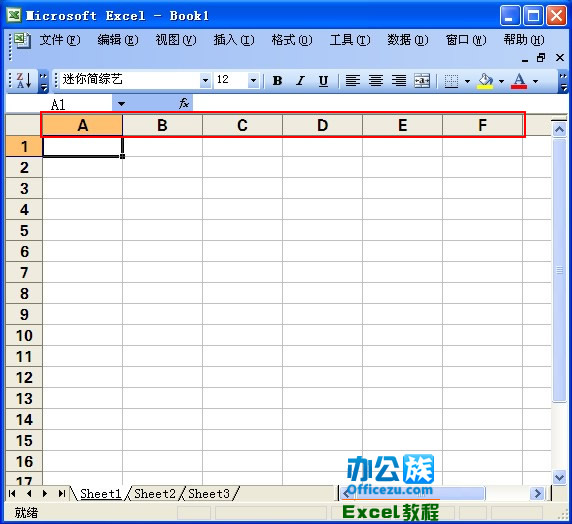The width and height of the screenshot is (572, 524).
Task: Toggle Italic formatting
Action: point(300,81)
